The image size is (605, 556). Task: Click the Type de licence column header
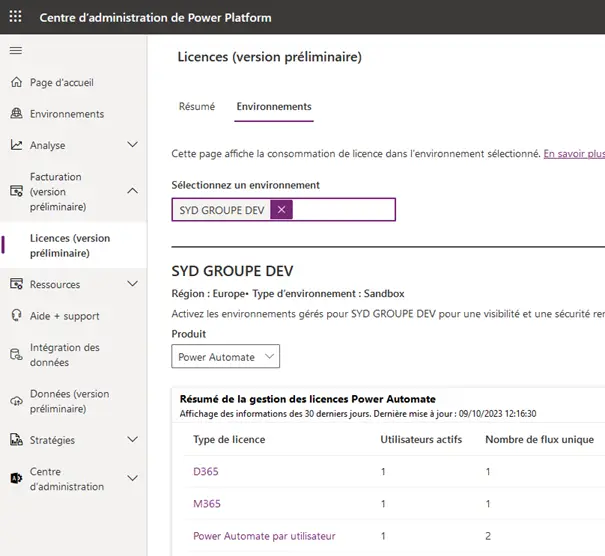click(229, 439)
